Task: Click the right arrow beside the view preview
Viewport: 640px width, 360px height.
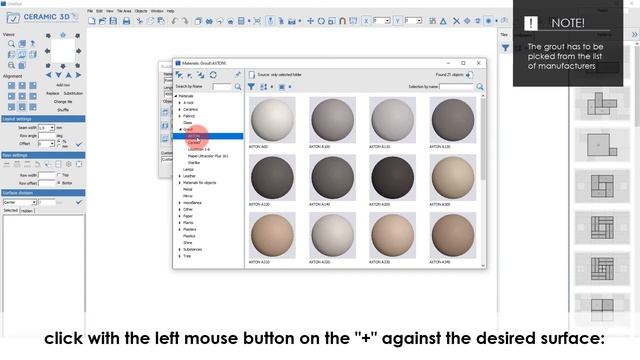Action: click(78, 51)
